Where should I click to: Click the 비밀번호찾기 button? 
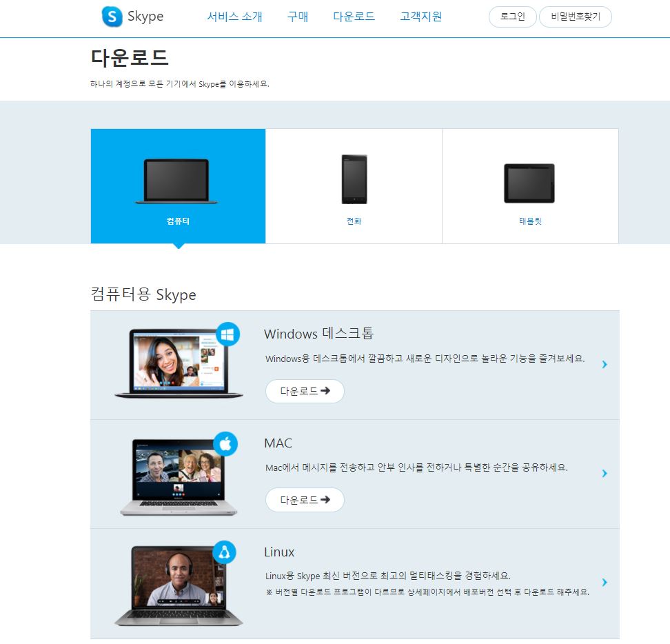point(576,17)
